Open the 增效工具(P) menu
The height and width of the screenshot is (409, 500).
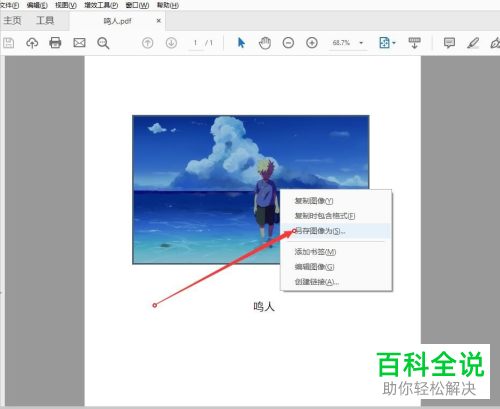101,5
